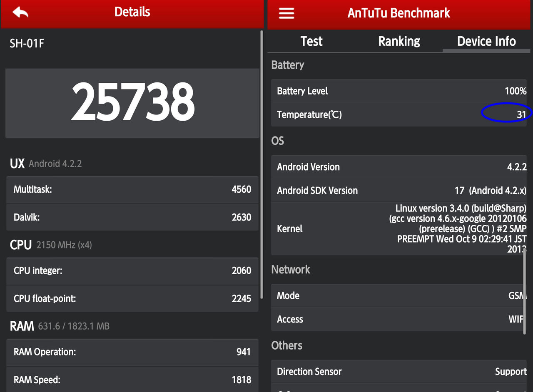Select the CPU integer: label
Screen dimensions: 533x392
pyautogui.click(x=38, y=270)
